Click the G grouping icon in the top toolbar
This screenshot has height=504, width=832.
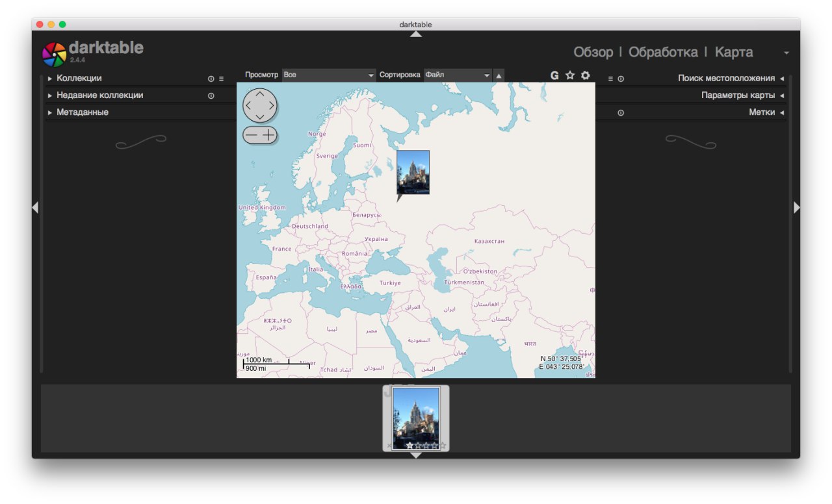coord(554,75)
